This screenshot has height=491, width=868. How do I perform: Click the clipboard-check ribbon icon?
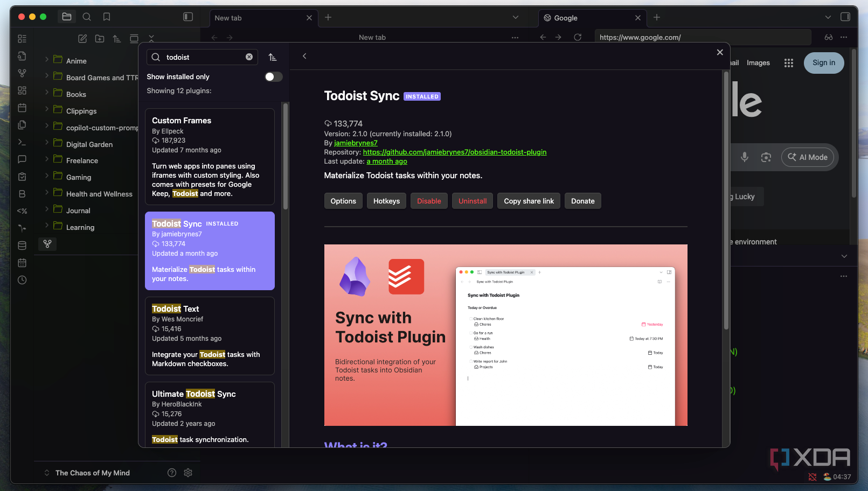(x=22, y=177)
